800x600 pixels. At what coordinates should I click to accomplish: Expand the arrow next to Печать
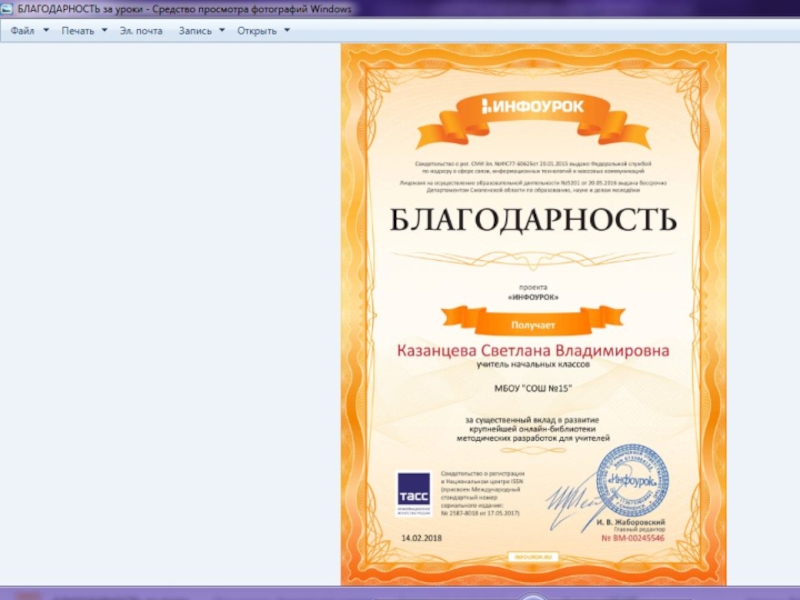pyautogui.click(x=104, y=30)
